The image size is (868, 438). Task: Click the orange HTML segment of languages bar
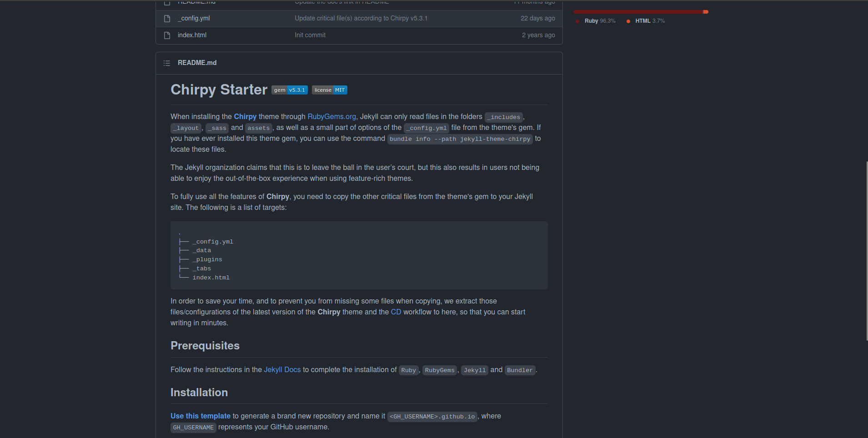(x=706, y=11)
